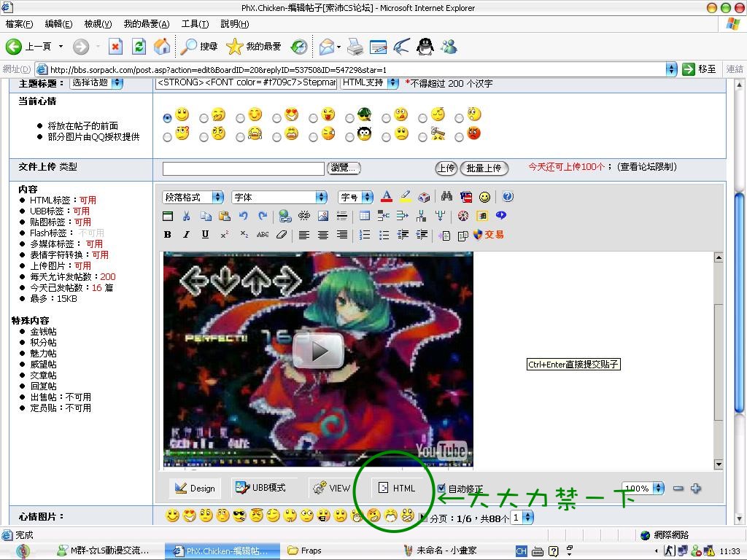Click the Insert Image icon
747x560 pixels.
pos(322,216)
